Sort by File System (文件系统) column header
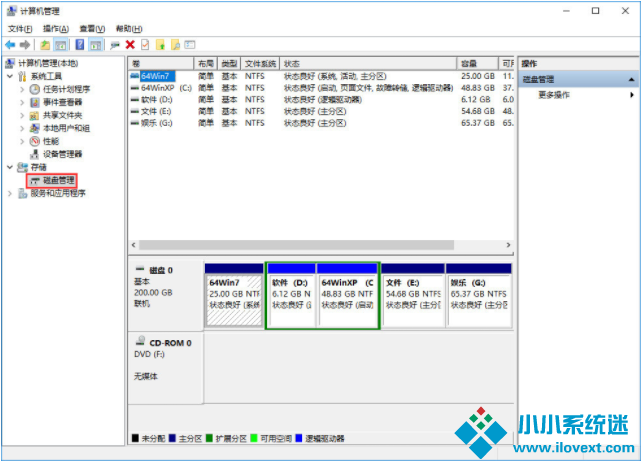The width and height of the screenshot is (643, 464). coord(260,64)
